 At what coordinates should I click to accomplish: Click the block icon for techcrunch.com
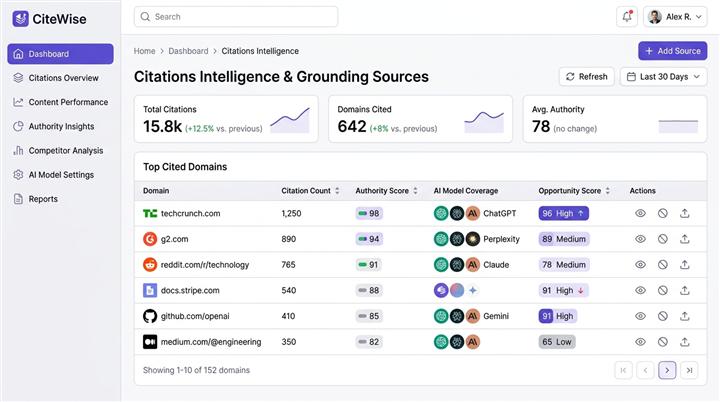tap(663, 213)
